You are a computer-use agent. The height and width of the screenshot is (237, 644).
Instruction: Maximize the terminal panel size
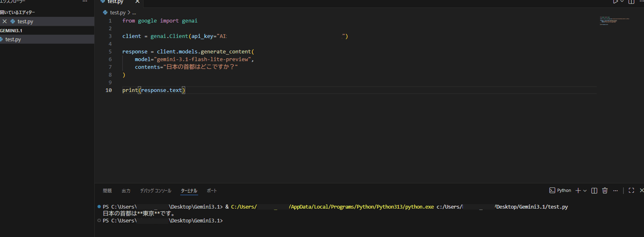(631, 191)
